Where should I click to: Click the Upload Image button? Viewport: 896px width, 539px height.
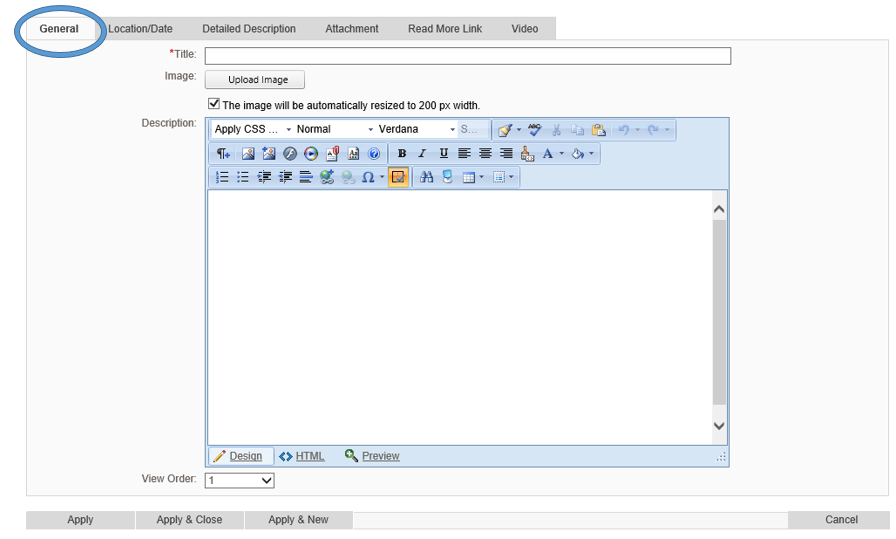click(x=255, y=79)
